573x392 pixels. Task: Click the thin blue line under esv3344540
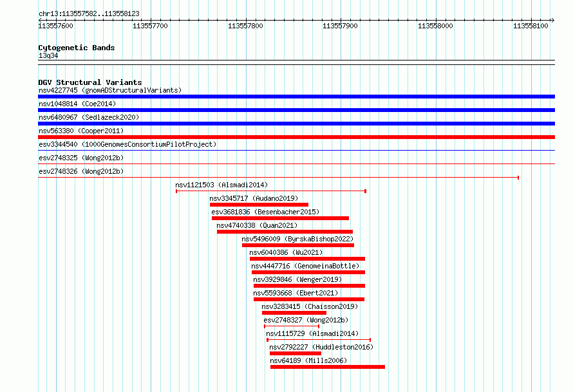296,150
